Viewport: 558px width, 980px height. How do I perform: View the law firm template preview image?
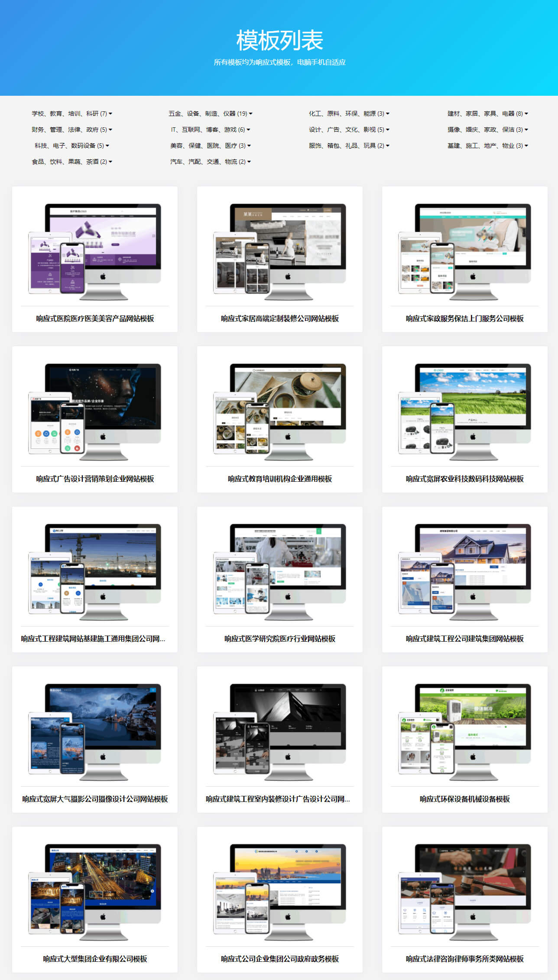coord(465,892)
